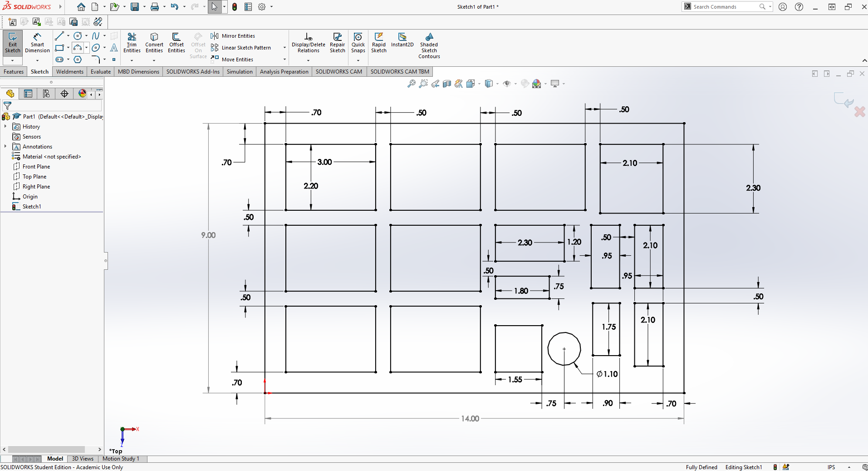868x471 pixels.
Task: Open the 3D Views bottom tab
Action: (83, 459)
